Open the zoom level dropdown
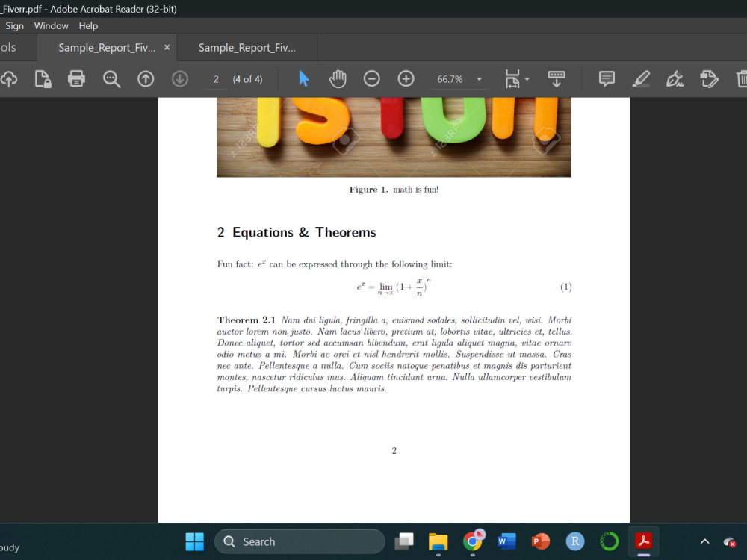Screen dimensions: 747x560 coord(478,78)
